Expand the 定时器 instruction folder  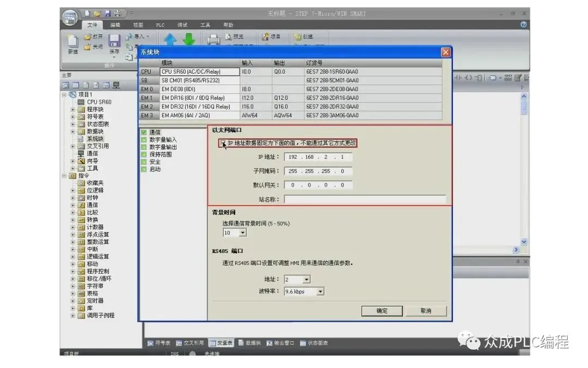click(x=73, y=301)
